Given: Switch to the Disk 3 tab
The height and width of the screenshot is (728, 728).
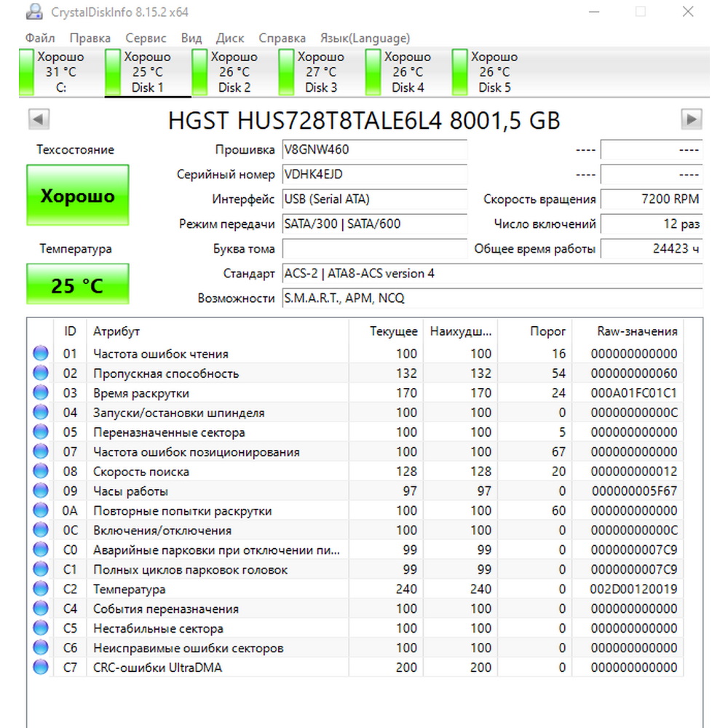Looking at the screenshot, I should (x=321, y=72).
